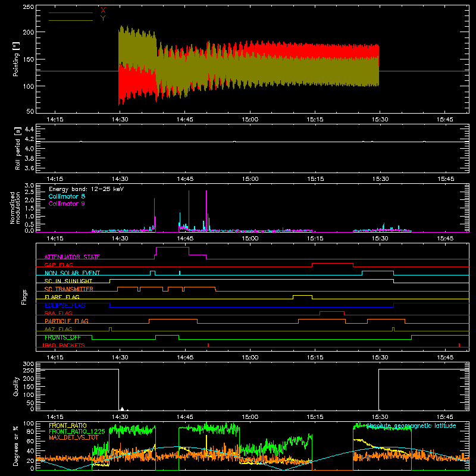Click the vertical Flags axis label

[24, 297]
